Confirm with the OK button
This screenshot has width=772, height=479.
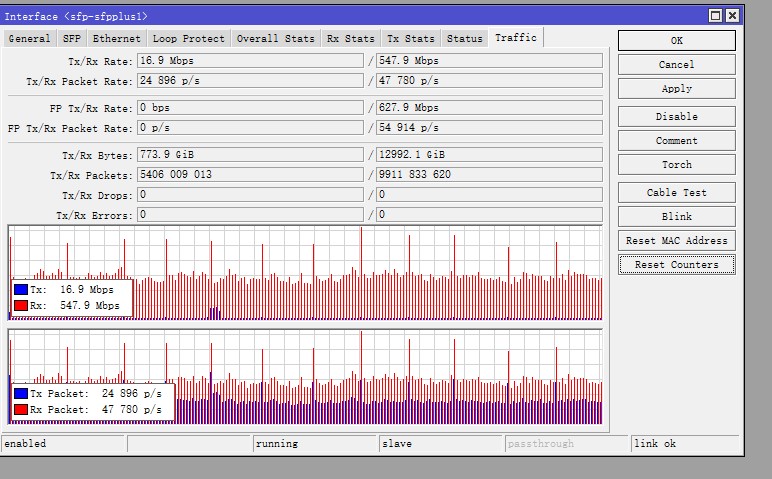click(676, 40)
